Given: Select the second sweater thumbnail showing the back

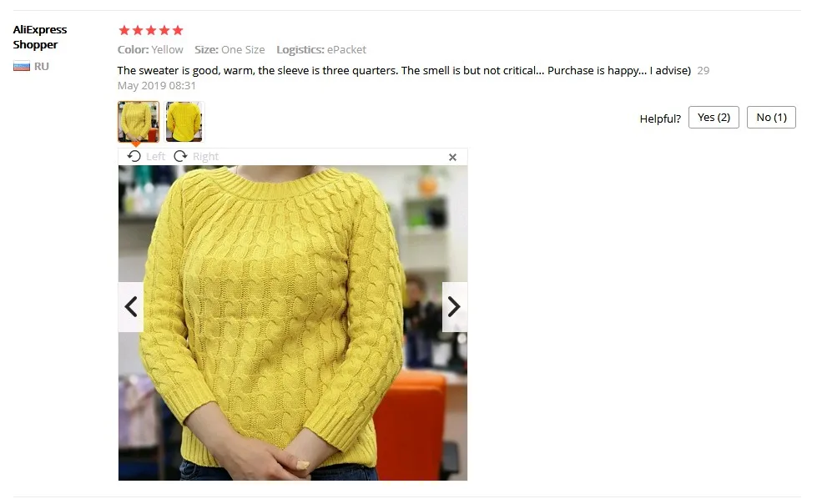Looking at the screenshot, I should pyautogui.click(x=184, y=122).
